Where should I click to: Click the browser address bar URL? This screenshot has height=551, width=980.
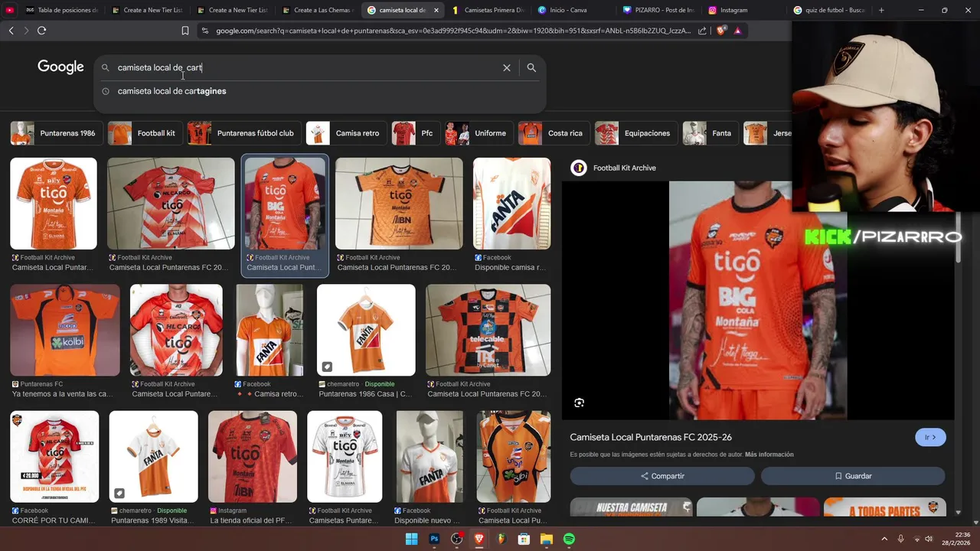[x=452, y=31]
